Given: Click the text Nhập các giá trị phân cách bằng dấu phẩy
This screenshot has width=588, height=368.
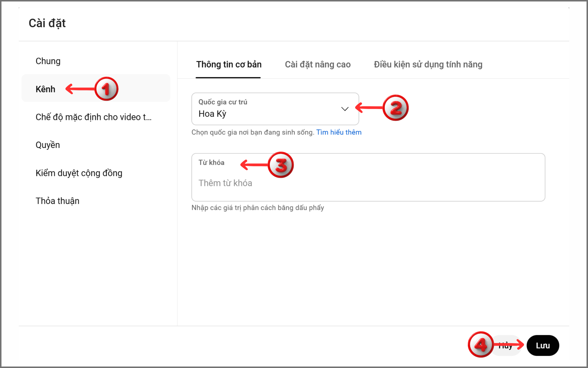Looking at the screenshot, I should click(x=258, y=208).
